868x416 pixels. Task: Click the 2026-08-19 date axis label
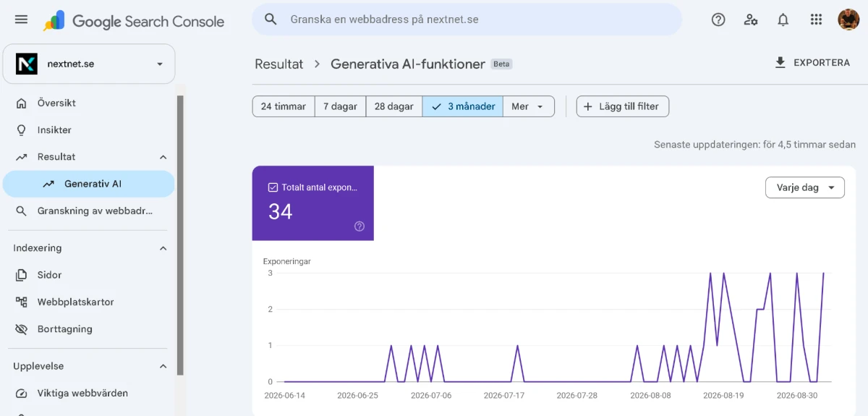click(723, 396)
